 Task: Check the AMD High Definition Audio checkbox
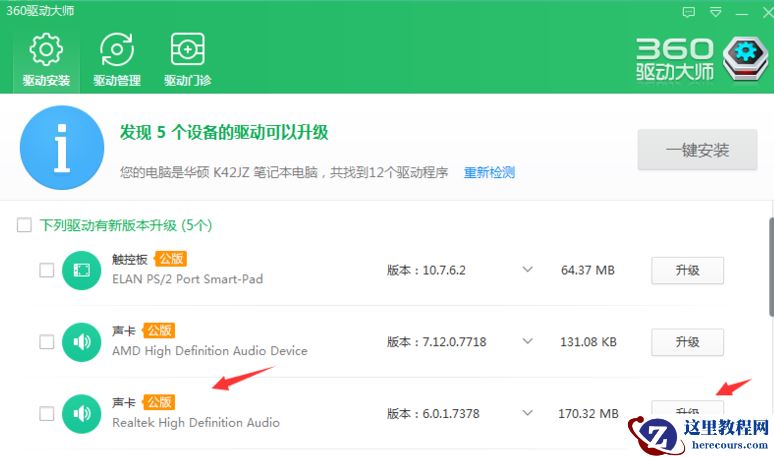pos(46,342)
